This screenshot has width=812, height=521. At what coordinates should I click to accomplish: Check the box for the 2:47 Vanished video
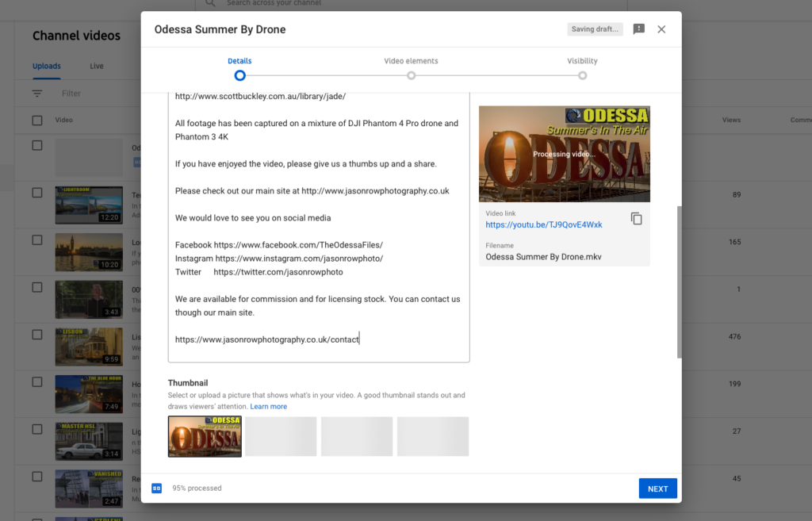click(x=37, y=477)
